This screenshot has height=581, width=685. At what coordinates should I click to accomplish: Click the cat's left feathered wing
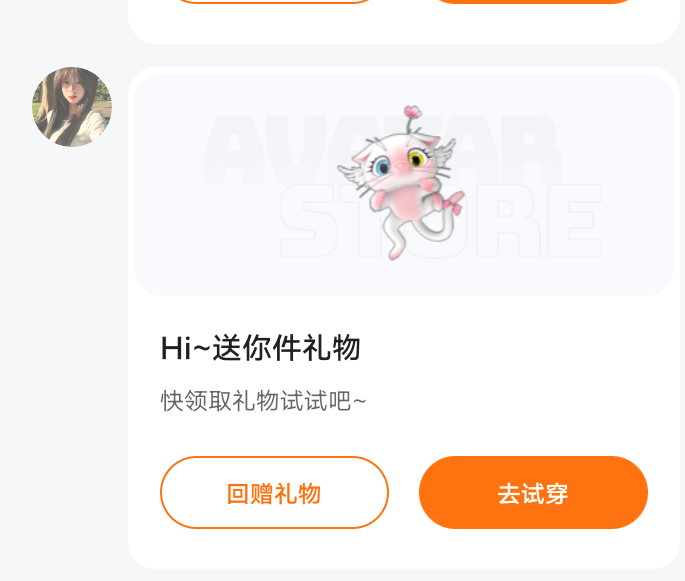pyautogui.click(x=353, y=174)
